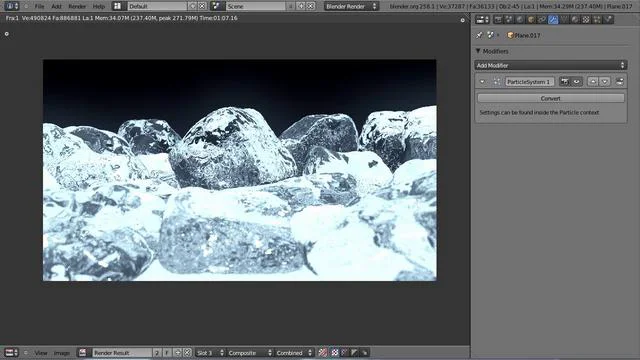640x360 pixels.
Task: Open the Slot 1 dropdown
Action: (x=210, y=353)
